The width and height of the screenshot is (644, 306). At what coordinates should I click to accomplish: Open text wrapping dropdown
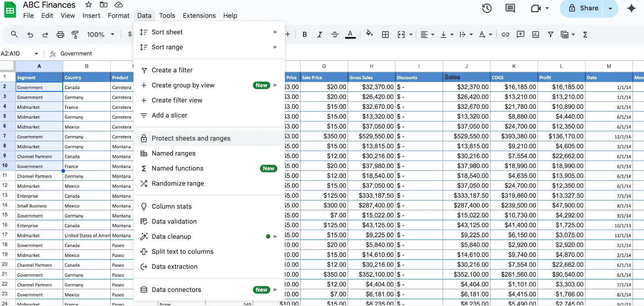466,35
